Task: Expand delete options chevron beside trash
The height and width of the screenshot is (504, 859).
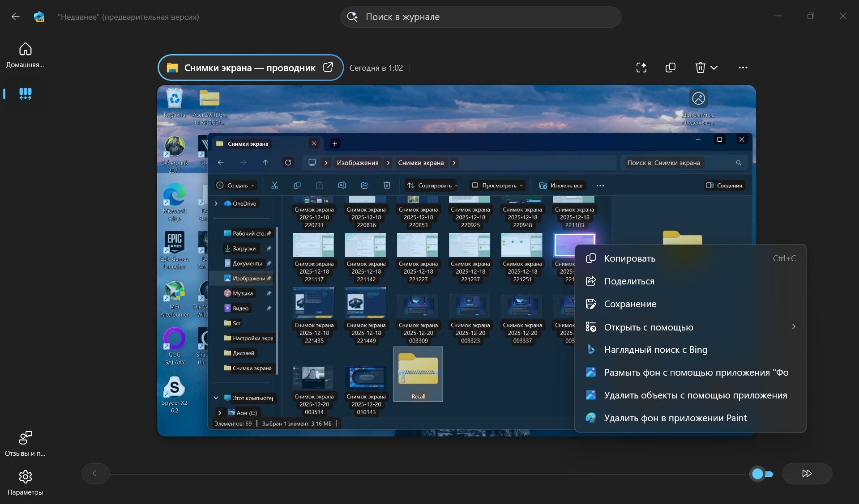Action: (x=714, y=68)
